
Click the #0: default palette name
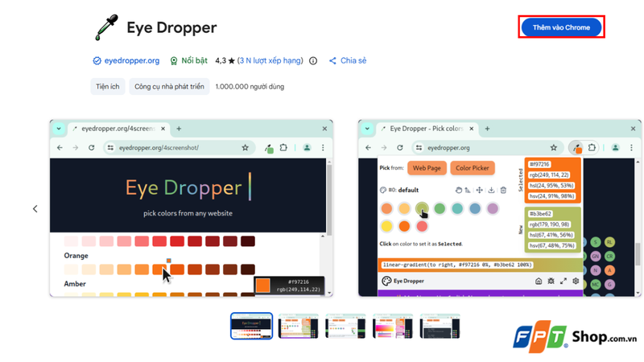point(403,190)
